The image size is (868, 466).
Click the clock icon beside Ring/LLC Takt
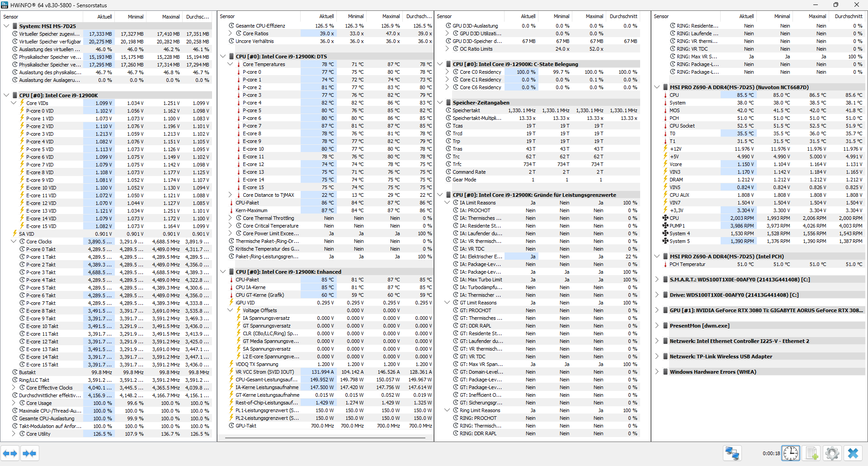coord(15,380)
